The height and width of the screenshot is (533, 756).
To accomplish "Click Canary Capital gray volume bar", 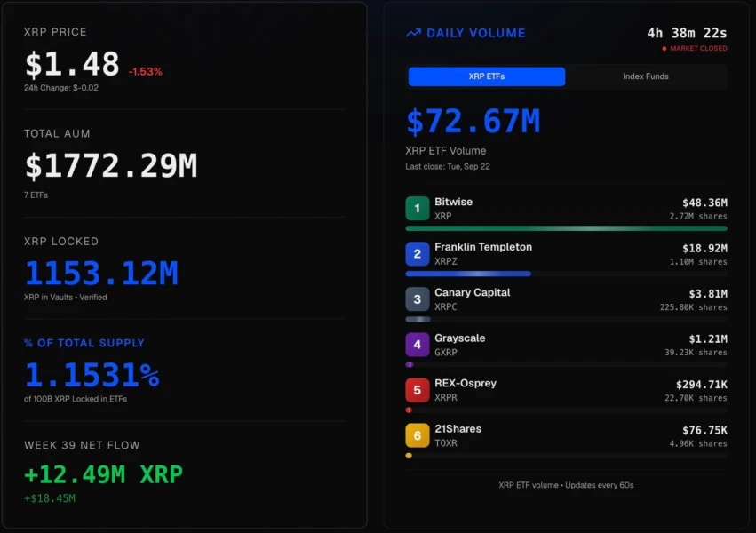I will [418, 319].
